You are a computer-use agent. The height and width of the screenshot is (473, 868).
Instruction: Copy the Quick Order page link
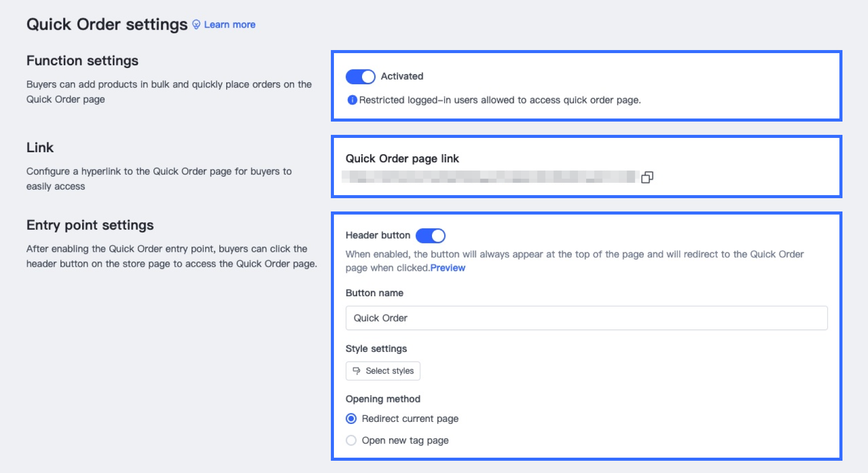tap(647, 177)
